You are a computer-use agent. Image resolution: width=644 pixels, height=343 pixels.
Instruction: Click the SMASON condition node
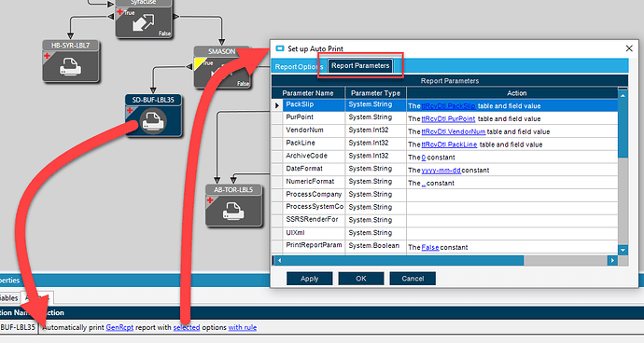222,67
